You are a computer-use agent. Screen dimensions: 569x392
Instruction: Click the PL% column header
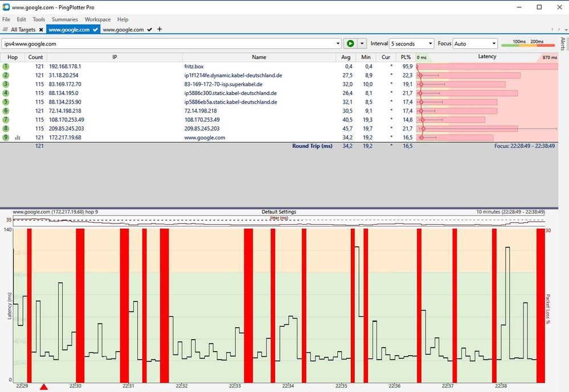coord(406,57)
